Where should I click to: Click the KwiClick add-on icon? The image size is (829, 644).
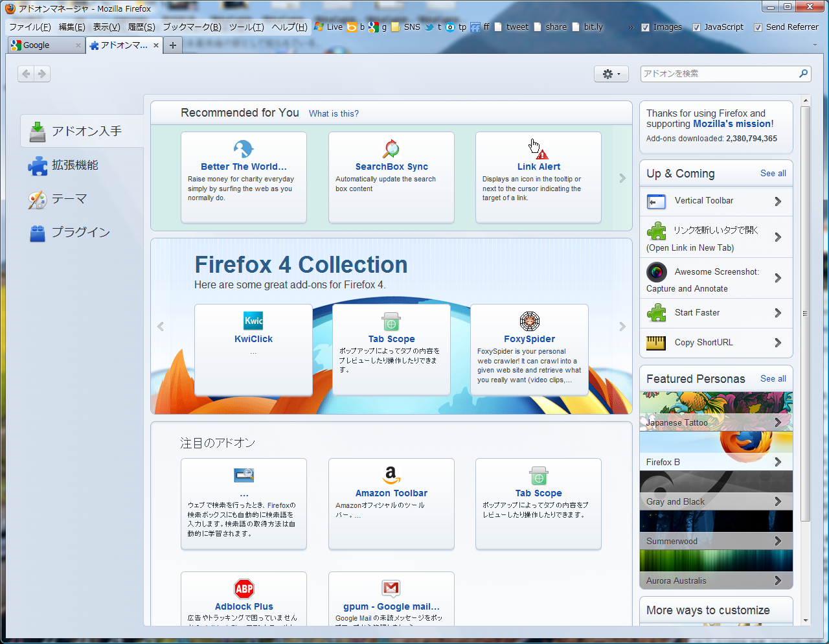[253, 321]
